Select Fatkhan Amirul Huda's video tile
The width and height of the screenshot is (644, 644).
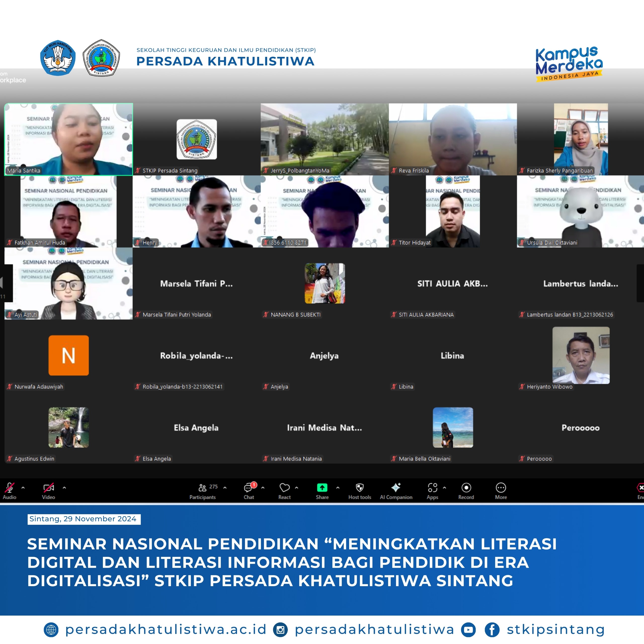pyautogui.click(x=69, y=211)
